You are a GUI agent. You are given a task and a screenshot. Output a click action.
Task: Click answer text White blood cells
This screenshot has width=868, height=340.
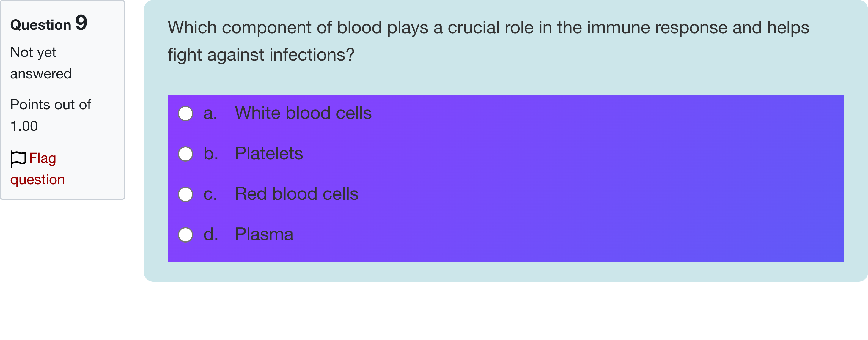[x=303, y=113]
